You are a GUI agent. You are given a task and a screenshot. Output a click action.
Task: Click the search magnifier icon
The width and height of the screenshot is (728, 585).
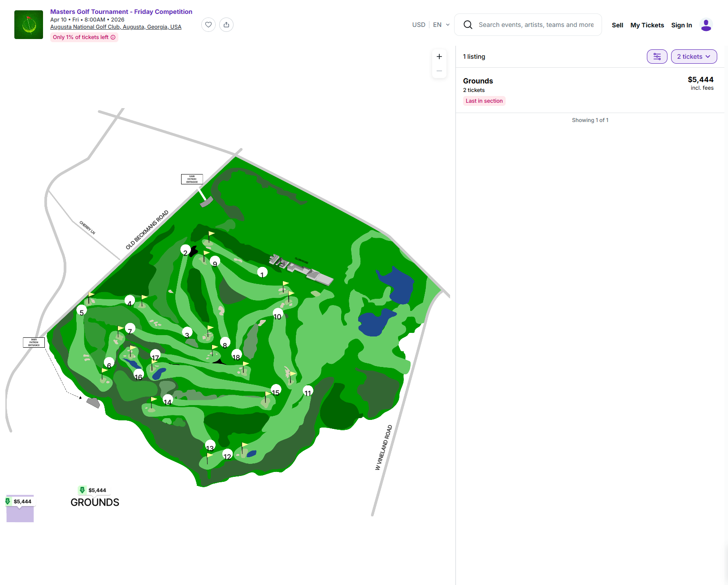[x=468, y=25]
